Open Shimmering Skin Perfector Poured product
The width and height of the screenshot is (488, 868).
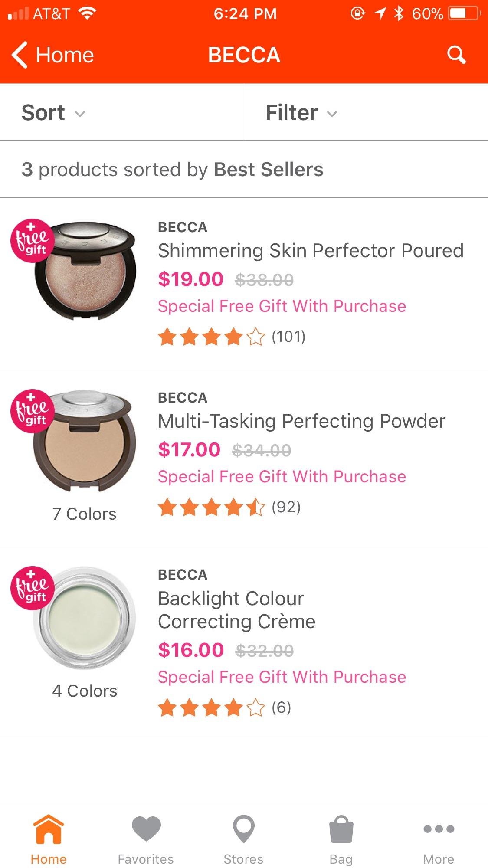click(x=311, y=250)
